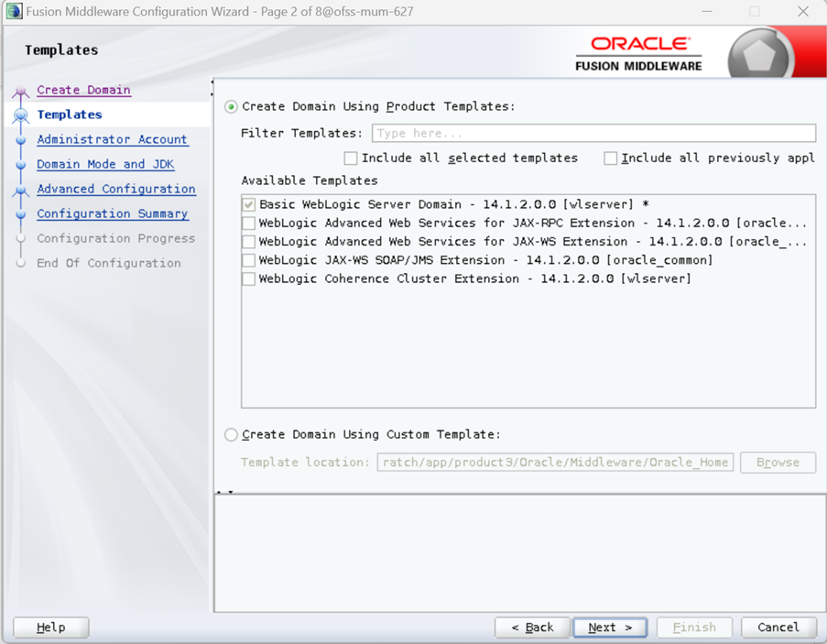Go to Administrator Account step
Screen dimensions: 827x644
[x=112, y=139]
